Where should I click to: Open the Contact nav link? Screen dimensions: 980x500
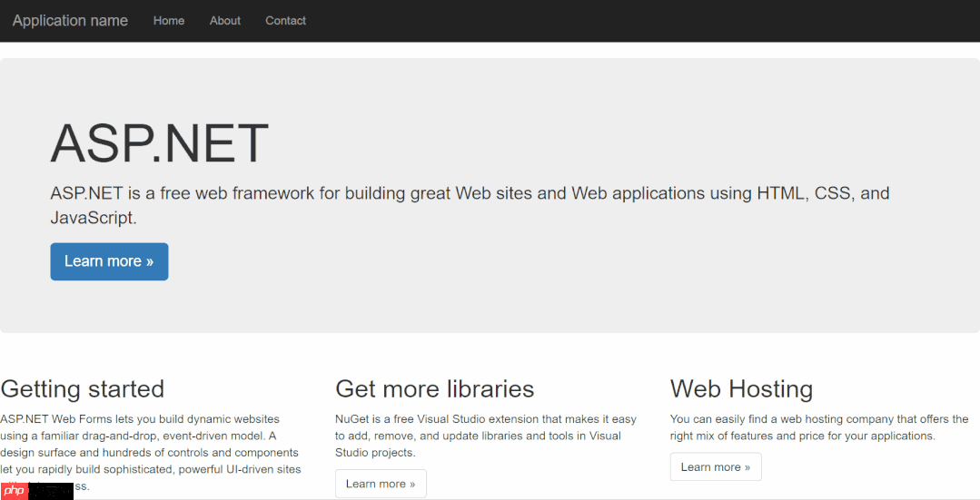click(x=285, y=21)
